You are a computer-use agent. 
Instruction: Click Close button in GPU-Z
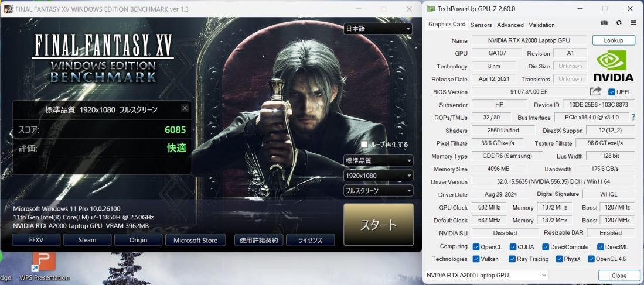coord(619,276)
